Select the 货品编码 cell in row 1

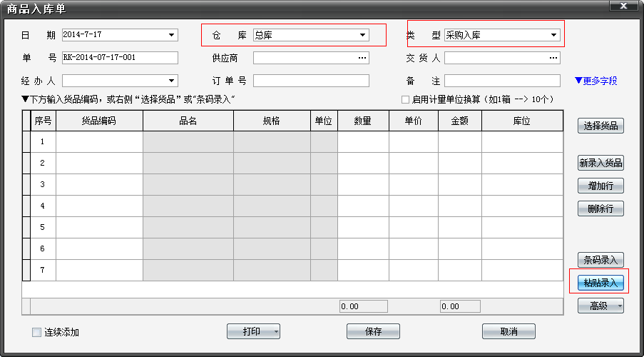99,142
